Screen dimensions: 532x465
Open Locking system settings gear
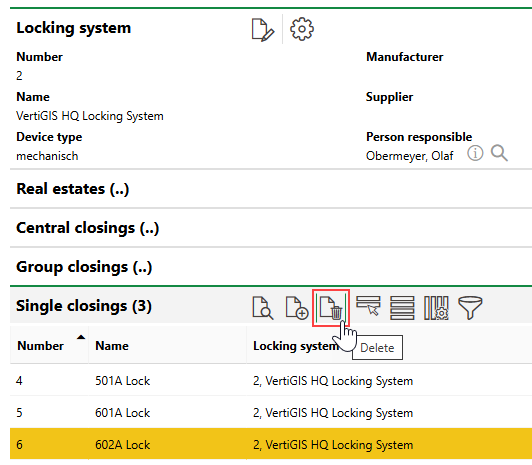click(x=302, y=30)
